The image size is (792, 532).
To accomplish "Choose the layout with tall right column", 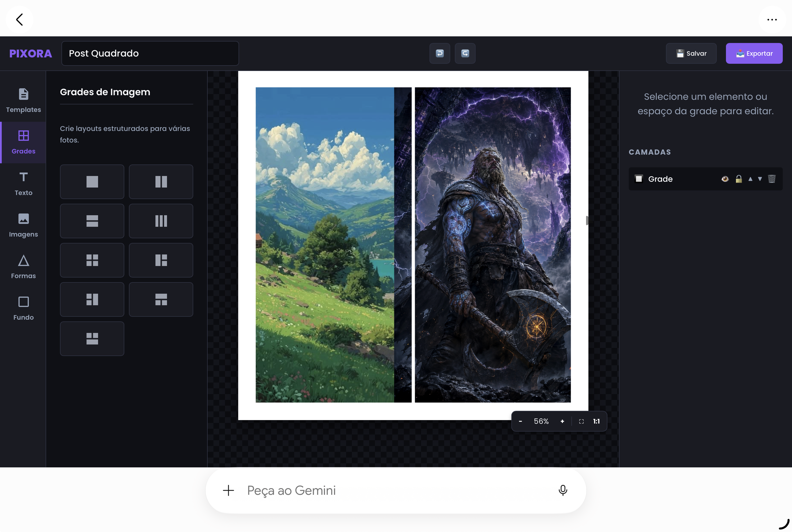I will point(92,299).
